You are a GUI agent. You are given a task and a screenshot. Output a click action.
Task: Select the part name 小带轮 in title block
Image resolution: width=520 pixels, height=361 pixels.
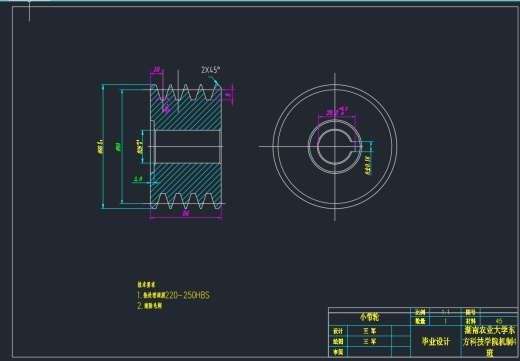pyautogui.click(x=369, y=317)
